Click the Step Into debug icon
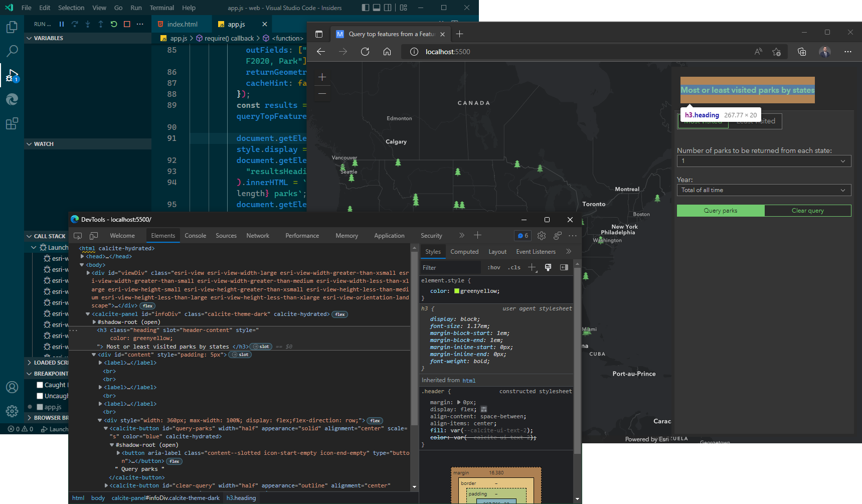 (87, 24)
